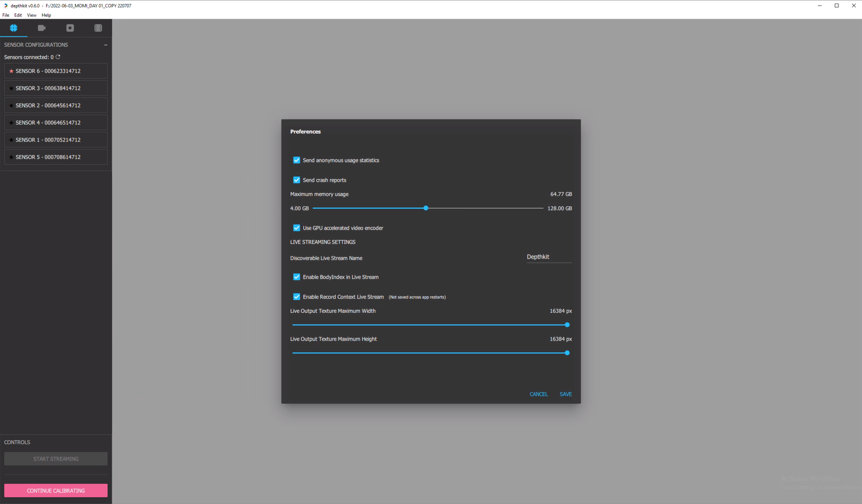Disable Enable BodyIndex in Live Stream
The height and width of the screenshot is (504, 862).
coord(297,277)
